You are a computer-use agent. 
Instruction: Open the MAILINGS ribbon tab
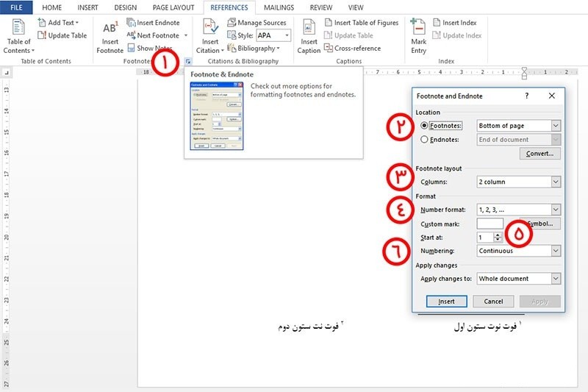point(279,7)
